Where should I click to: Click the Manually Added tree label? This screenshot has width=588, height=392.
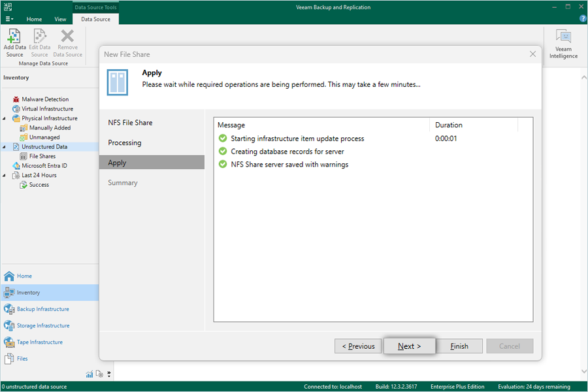click(x=50, y=128)
